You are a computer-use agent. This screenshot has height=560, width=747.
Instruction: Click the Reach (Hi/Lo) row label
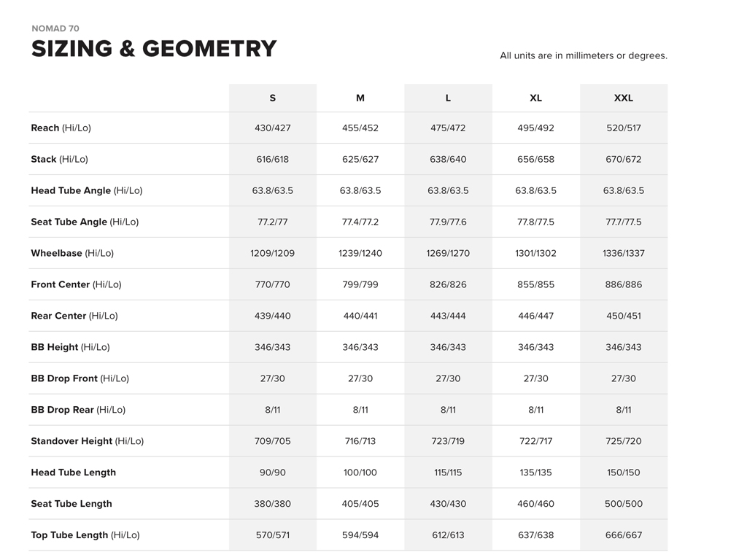pyautogui.click(x=61, y=128)
